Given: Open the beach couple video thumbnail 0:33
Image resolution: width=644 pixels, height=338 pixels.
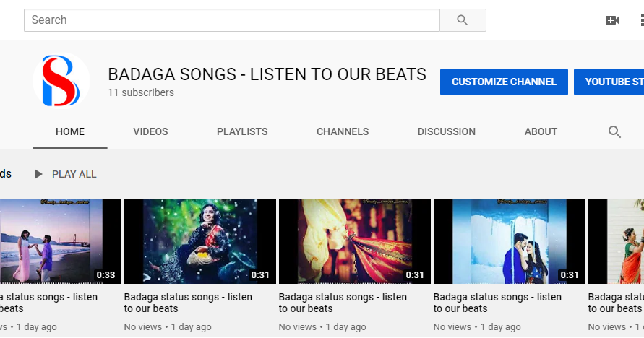Looking at the screenshot, I should (61, 241).
